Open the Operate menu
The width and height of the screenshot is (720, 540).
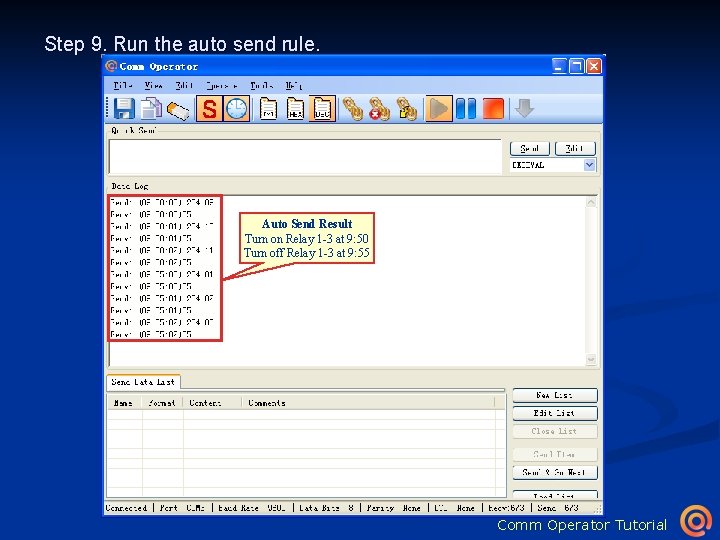pyautogui.click(x=222, y=85)
